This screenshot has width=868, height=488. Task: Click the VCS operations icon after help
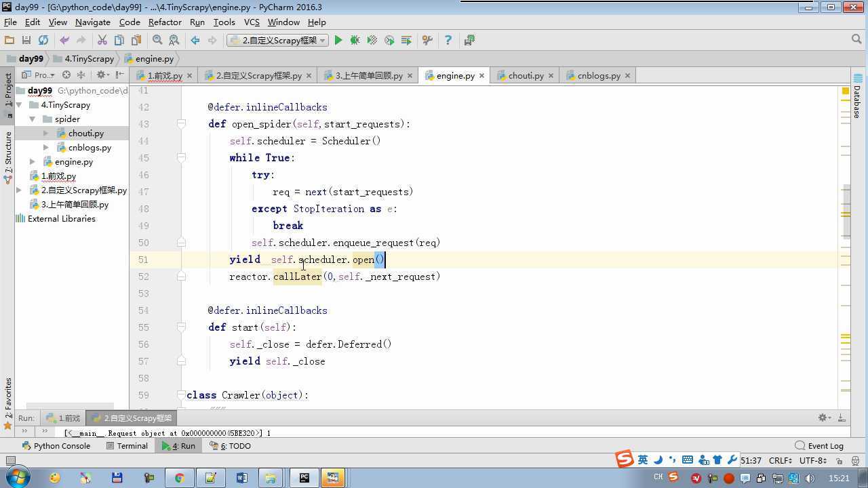click(469, 41)
